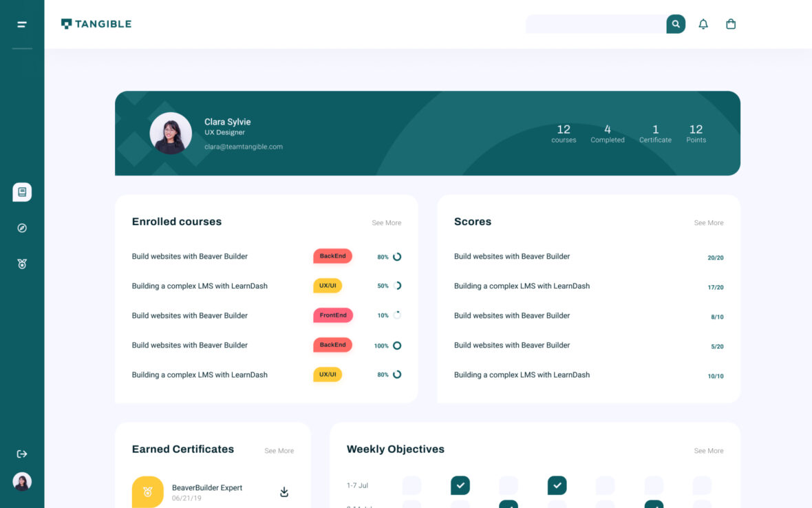Open the courses book icon in the sidebar
812x508 pixels.
tap(21, 192)
